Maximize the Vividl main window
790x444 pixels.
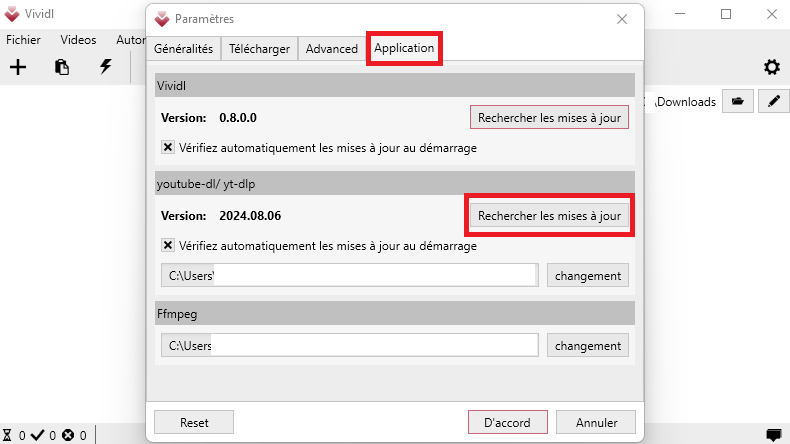726,14
